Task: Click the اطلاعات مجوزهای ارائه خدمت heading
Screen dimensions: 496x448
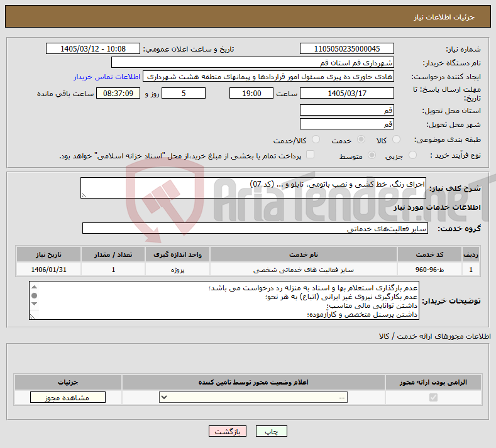Action: pos(434,336)
